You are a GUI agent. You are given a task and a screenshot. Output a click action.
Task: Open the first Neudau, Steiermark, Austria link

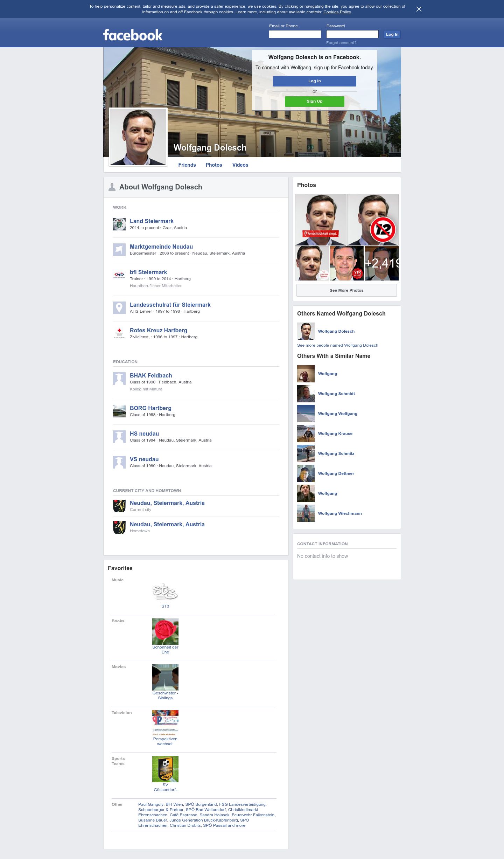[167, 503]
